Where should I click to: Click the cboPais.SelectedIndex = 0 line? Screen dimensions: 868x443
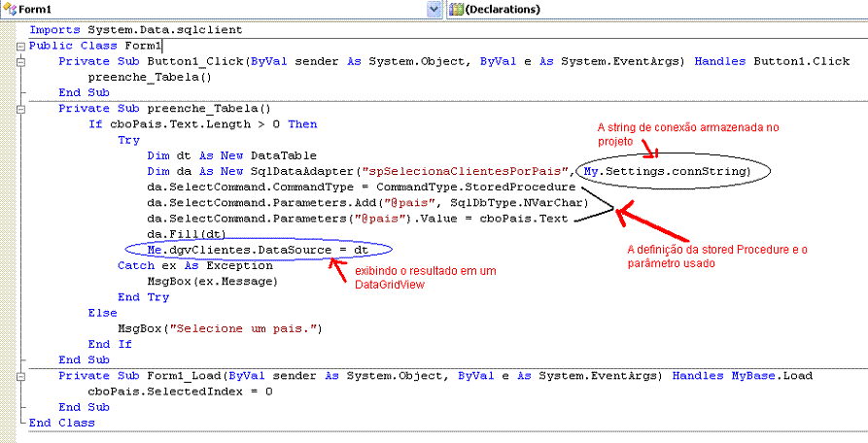pos(181,392)
